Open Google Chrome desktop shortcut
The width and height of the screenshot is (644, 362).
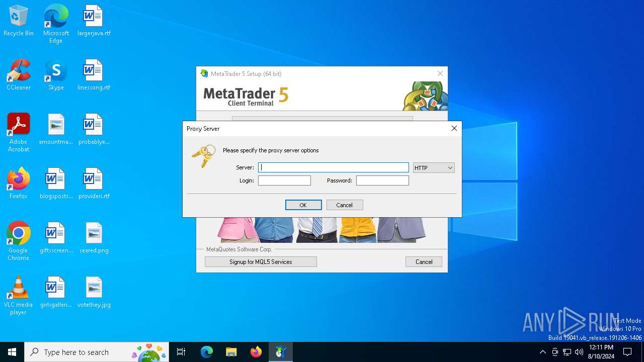point(18,241)
